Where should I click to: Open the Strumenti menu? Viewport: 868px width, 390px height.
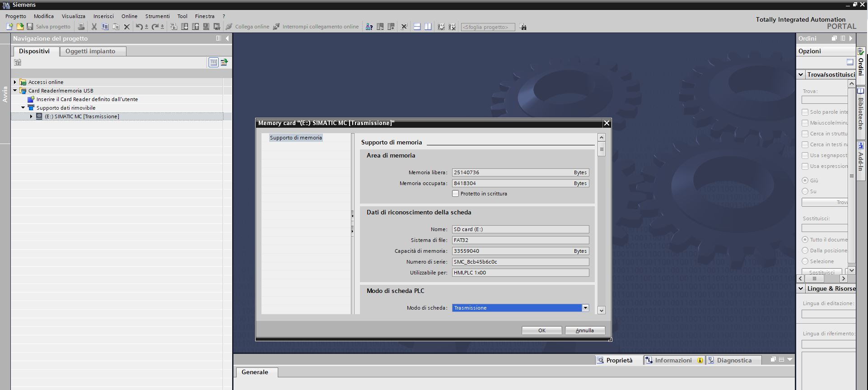point(158,16)
